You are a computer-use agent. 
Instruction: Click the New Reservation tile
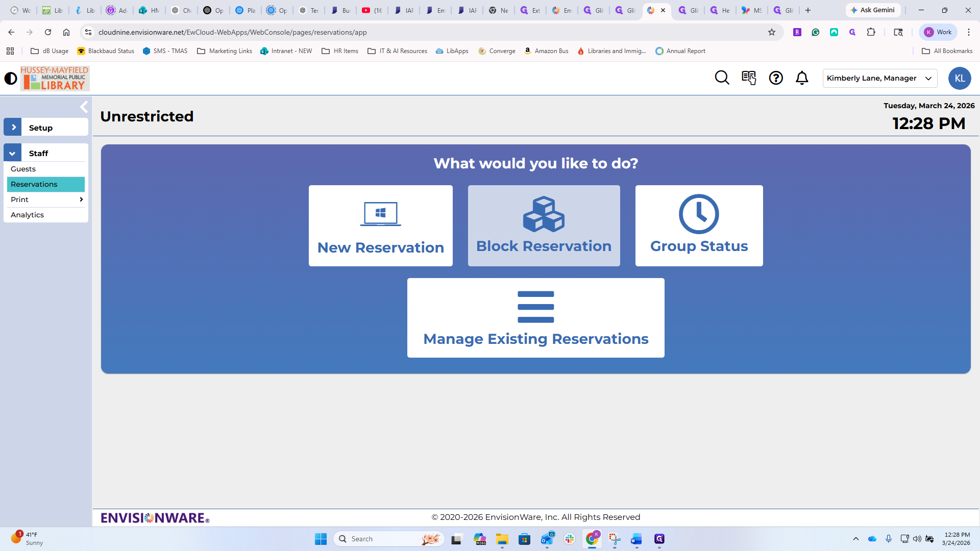click(x=380, y=226)
